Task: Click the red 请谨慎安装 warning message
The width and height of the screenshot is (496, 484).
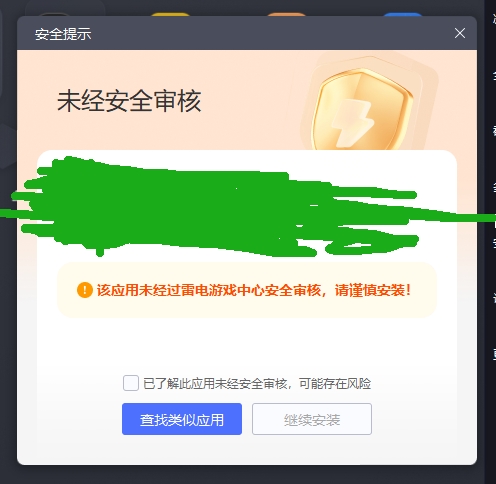Action: point(253,290)
